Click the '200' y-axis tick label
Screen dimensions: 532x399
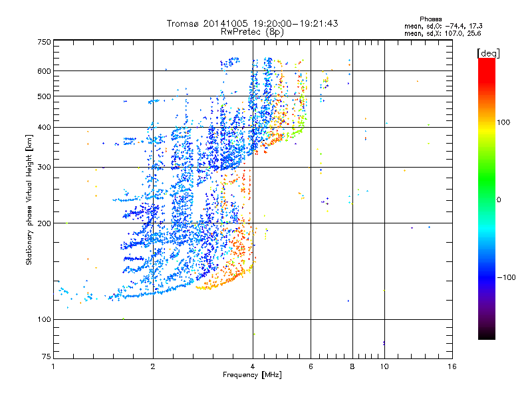click(44, 223)
